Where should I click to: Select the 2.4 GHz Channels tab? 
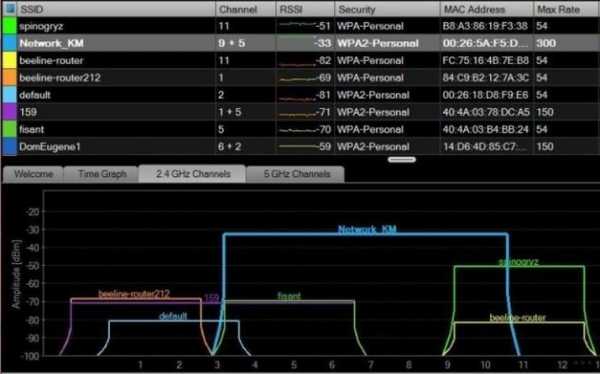tap(193, 174)
